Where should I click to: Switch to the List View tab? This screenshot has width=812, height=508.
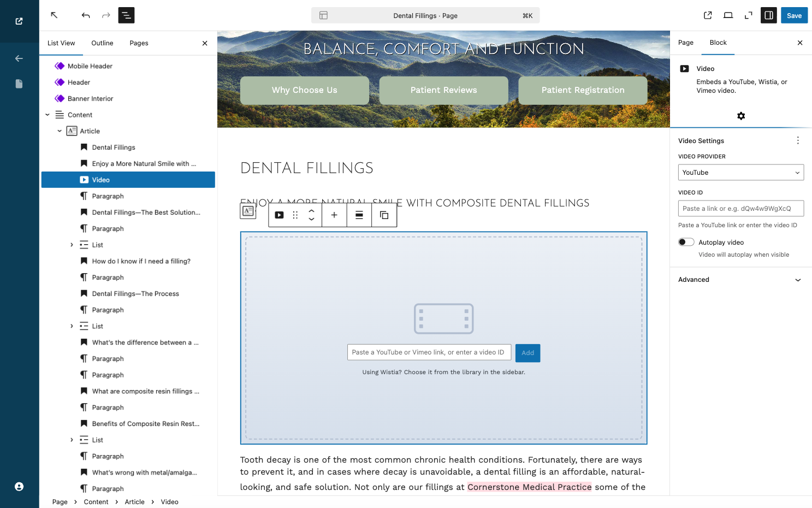61,43
